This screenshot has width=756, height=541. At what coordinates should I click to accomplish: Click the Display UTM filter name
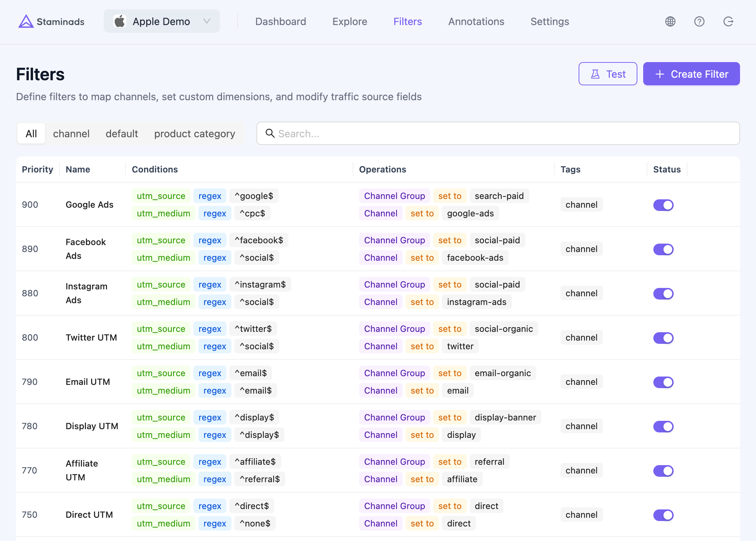click(x=92, y=426)
